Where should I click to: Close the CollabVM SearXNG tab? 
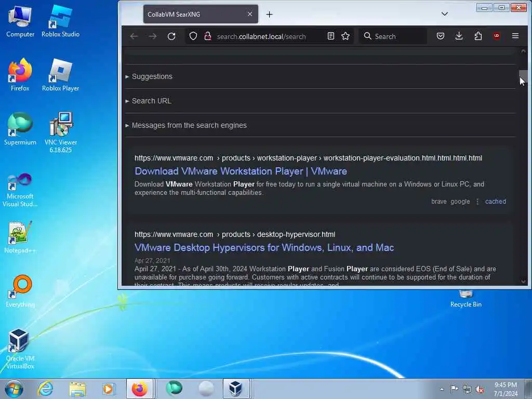click(x=250, y=14)
